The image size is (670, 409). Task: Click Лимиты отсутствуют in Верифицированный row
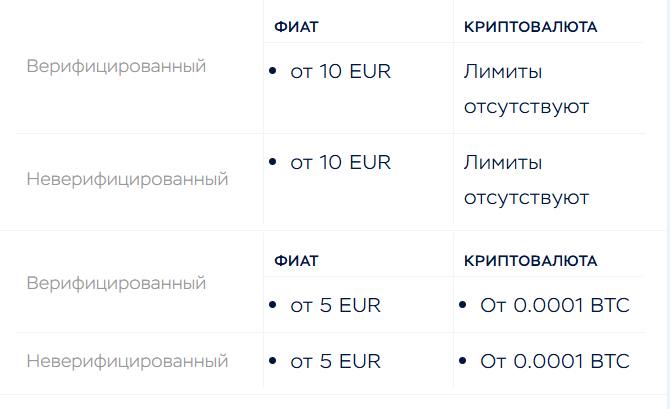[x=526, y=89]
